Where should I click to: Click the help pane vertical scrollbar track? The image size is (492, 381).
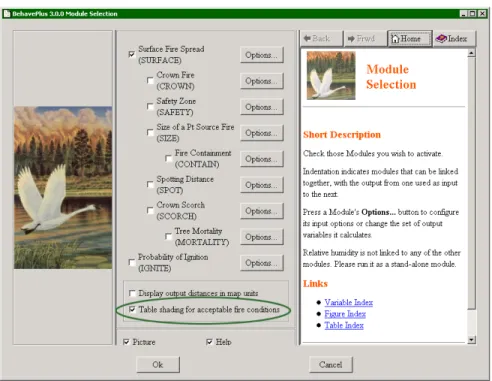tap(471, 197)
